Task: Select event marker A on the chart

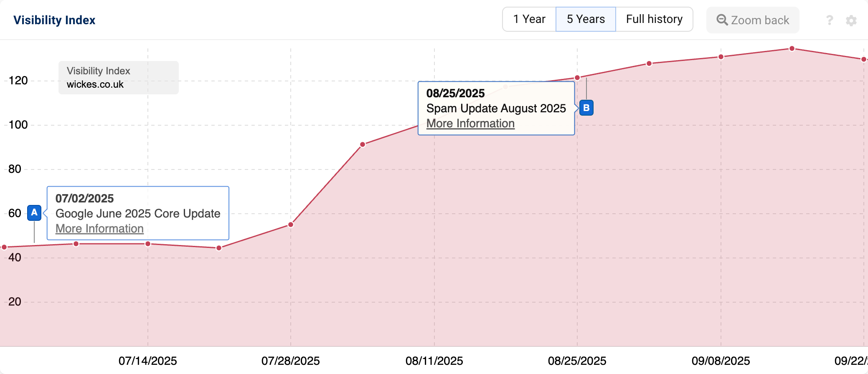Action: (34, 213)
